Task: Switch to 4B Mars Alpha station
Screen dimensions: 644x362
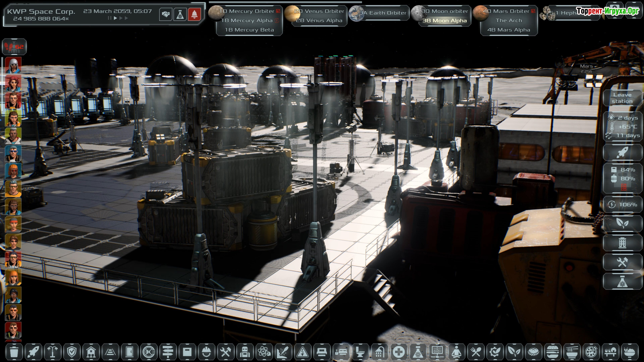Action: point(508,30)
